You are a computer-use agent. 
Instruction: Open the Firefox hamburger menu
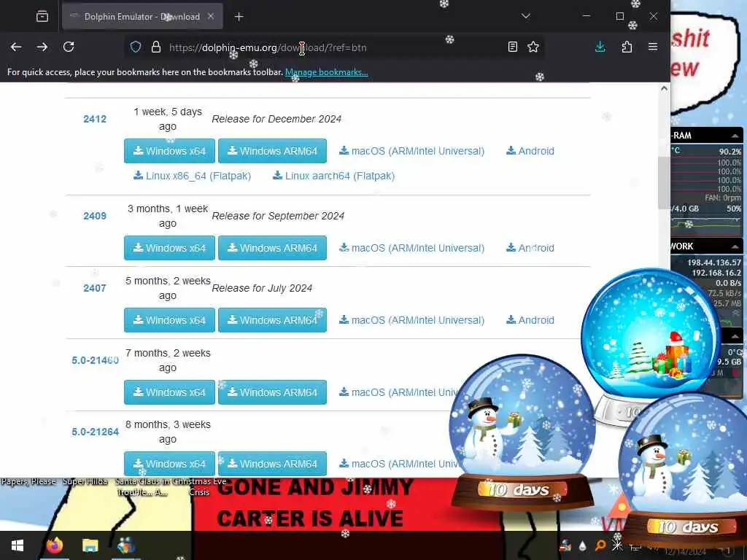coord(653,47)
